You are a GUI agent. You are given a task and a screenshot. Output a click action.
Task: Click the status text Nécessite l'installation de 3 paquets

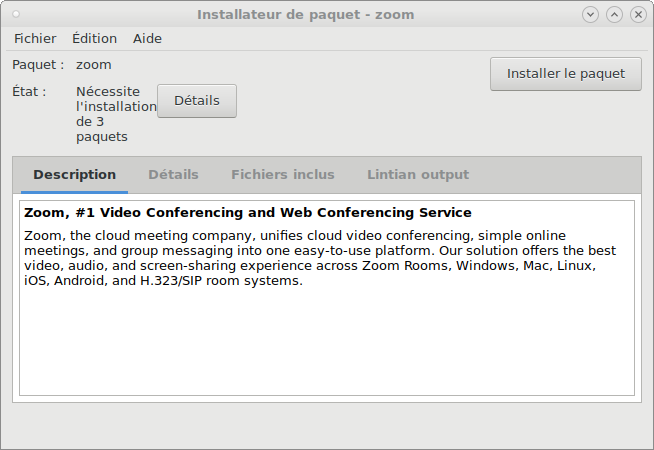116,114
